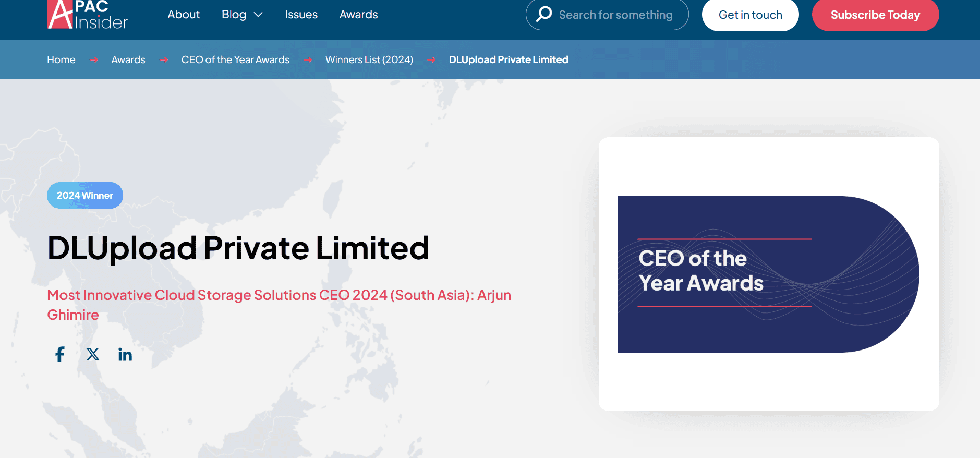
Task: Share on X (Twitter) icon
Action: point(93,355)
